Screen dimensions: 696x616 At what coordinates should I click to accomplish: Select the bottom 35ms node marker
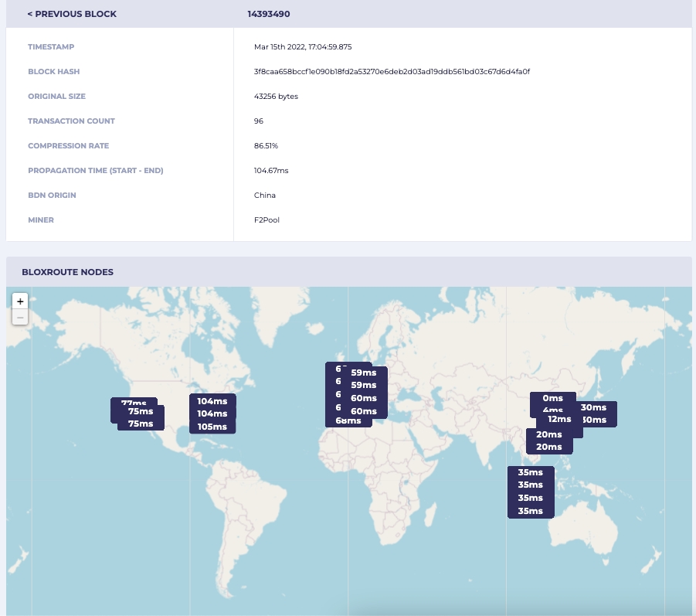point(530,511)
